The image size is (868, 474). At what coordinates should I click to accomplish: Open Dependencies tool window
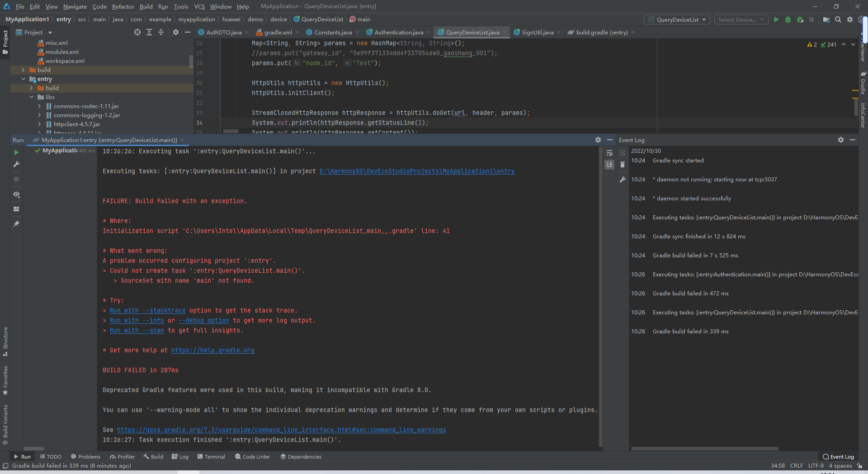tap(301, 457)
